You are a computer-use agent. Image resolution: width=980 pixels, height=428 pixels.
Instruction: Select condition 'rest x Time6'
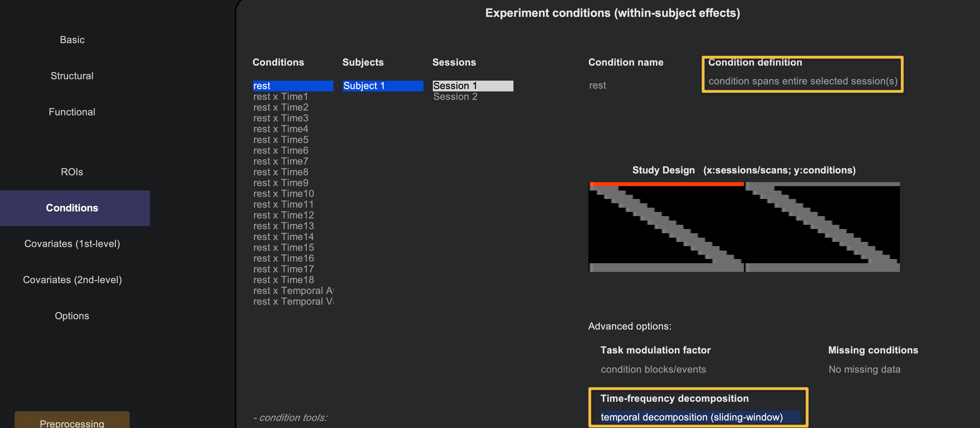click(293, 150)
